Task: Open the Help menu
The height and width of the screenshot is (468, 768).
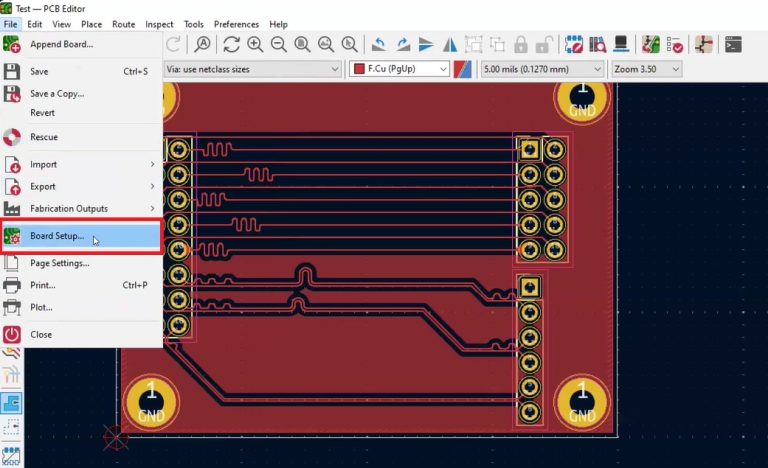Action: (278, 24)
